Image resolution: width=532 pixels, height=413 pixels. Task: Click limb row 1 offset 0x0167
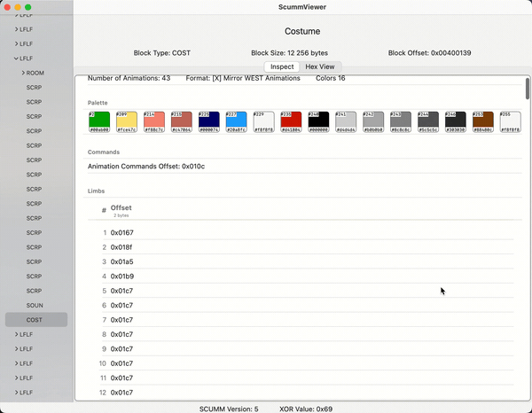[x=121, y=232]
